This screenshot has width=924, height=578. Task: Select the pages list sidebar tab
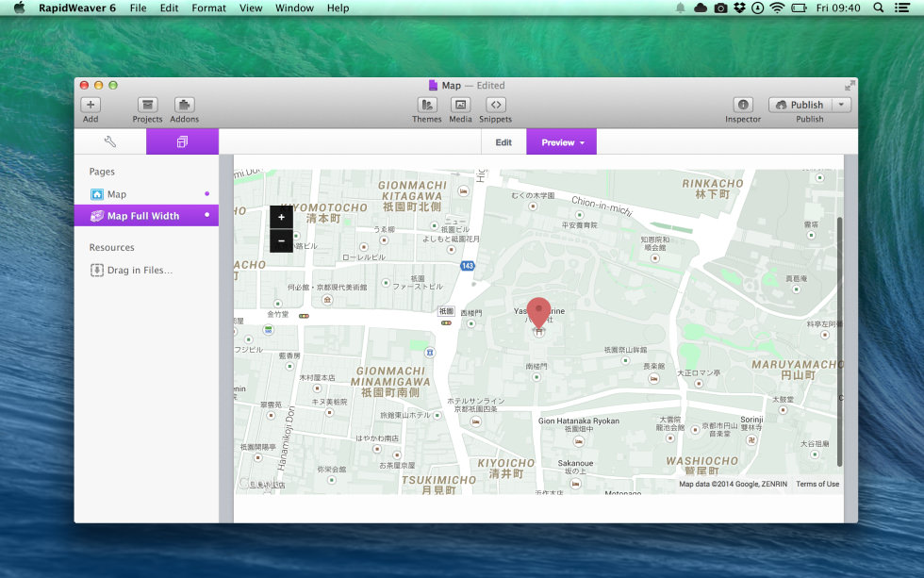[x=182, y=142]
